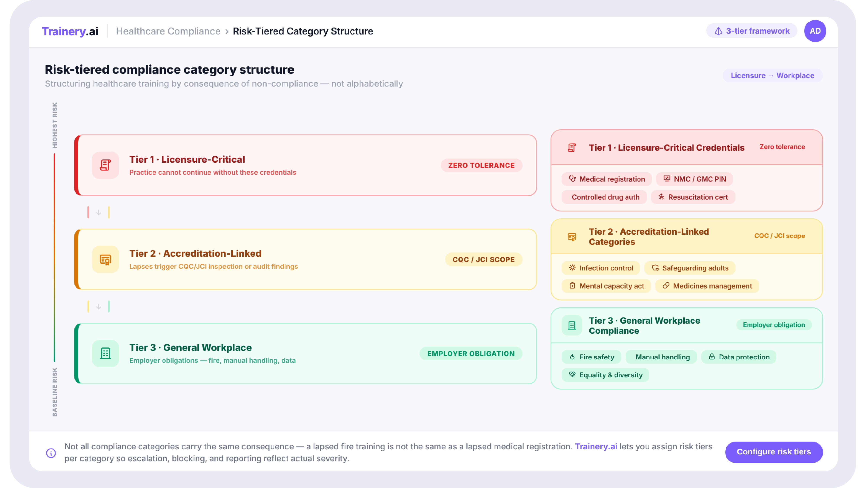This screenshot has height=488, width=868.
Task: Select the Manual handling chip
Action: coord(661,357)
